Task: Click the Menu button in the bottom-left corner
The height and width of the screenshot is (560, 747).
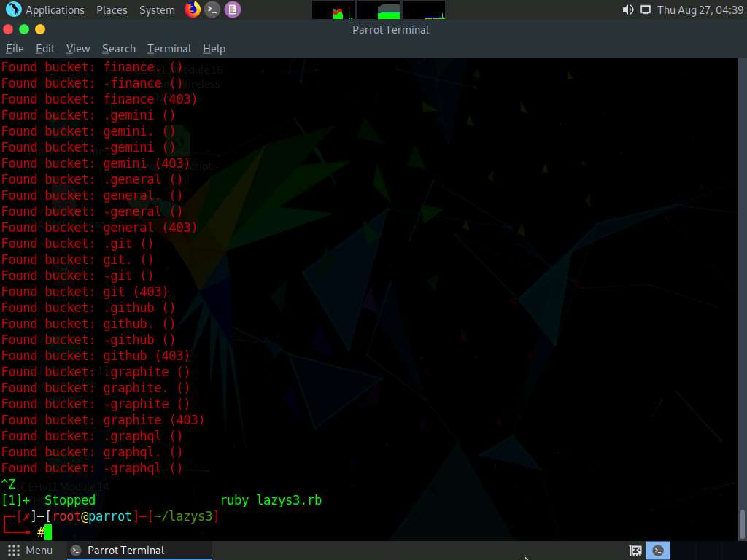Action: click(x=30, y=550)
